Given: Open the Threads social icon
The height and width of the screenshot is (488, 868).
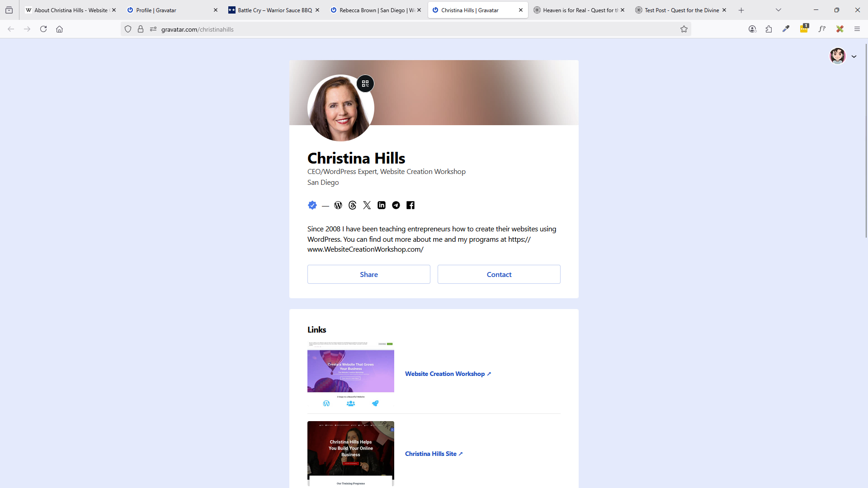Looking at the screenshot, I should (x=353, y=205).
